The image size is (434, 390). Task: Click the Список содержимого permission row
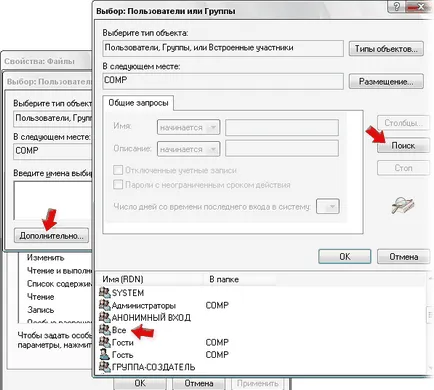tap(59, 284)
